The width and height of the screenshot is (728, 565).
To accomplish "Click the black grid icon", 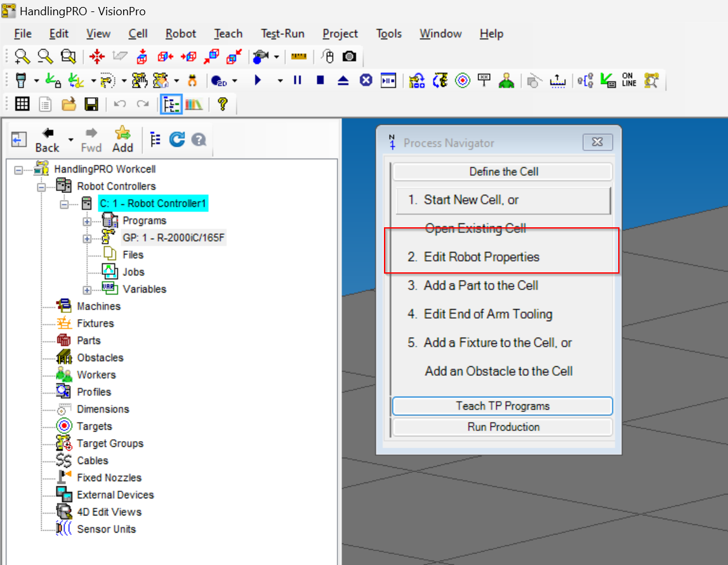I will click(22, 104).
